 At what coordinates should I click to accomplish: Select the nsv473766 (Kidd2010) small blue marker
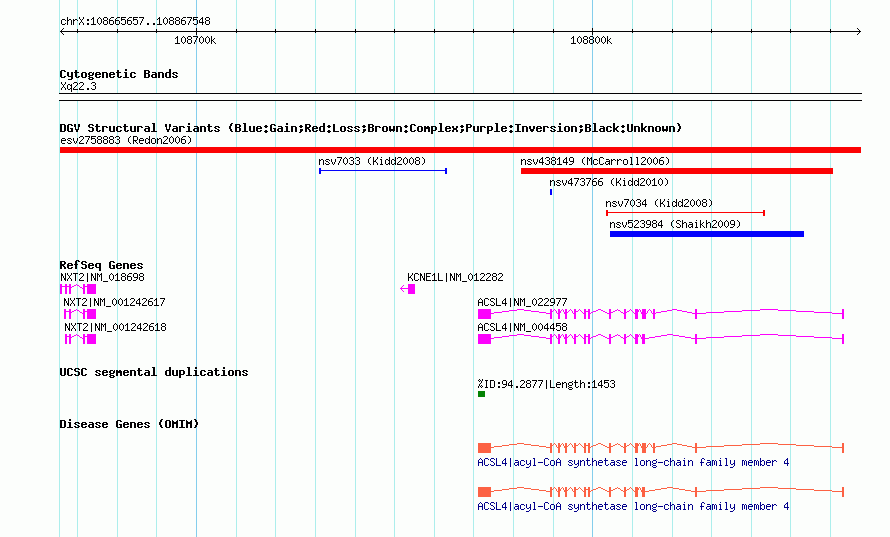point(551,192)
